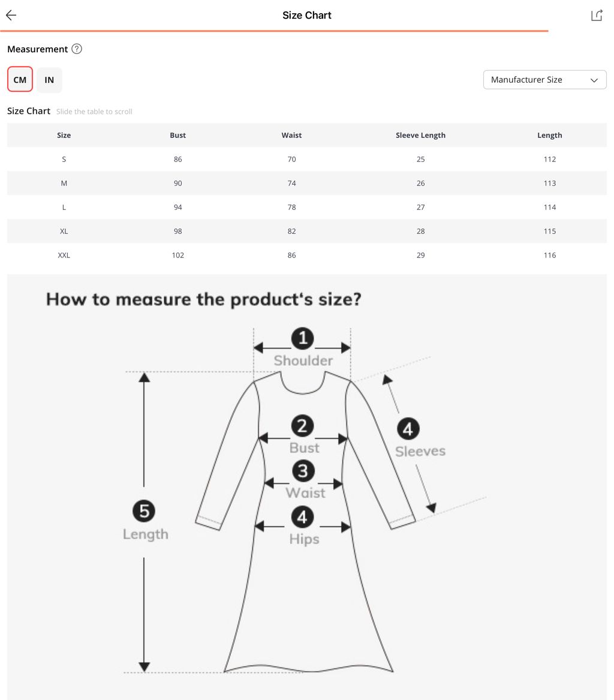Open the Manufacturer Size dropdown
The height and width of the screenshot is (700, 614).
point(544,79)
